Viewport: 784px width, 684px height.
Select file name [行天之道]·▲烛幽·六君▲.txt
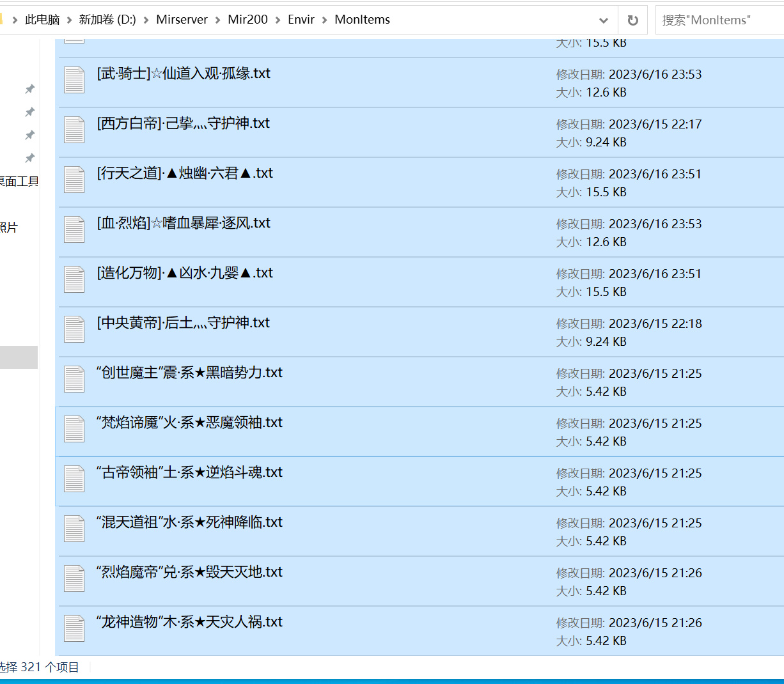pyautogui.click(x=185, y=173)
